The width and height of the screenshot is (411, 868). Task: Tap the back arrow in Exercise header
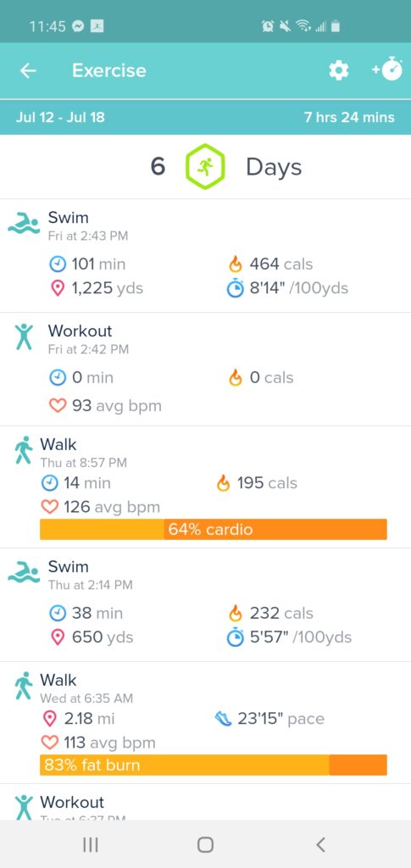(x=28, y=71)
